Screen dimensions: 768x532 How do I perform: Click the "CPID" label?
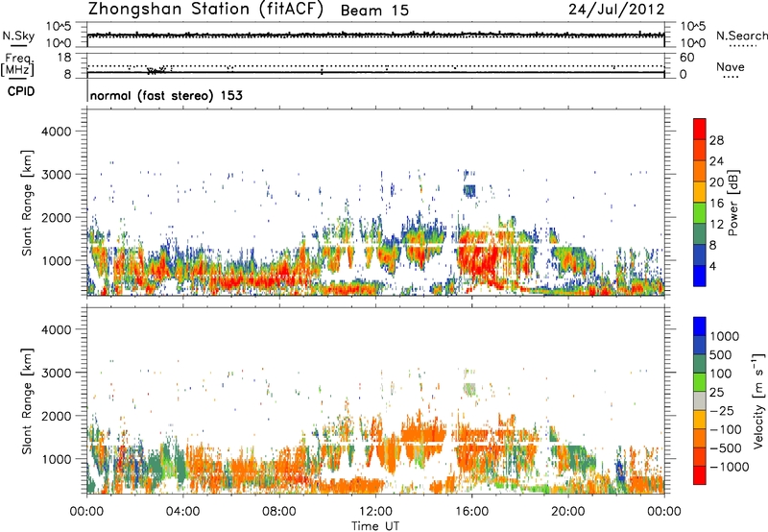pyautogui.click(x=21, y=91)
